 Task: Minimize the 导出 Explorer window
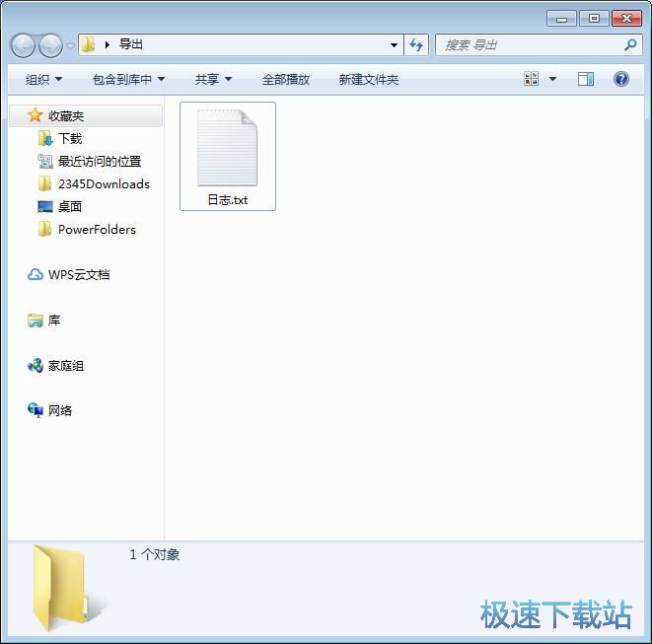[x=561, y=19]
